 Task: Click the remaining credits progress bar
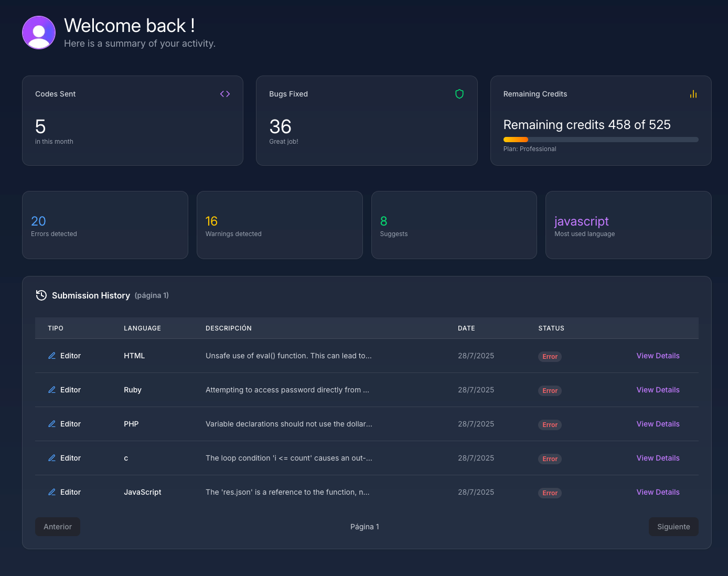pos(601,140)
